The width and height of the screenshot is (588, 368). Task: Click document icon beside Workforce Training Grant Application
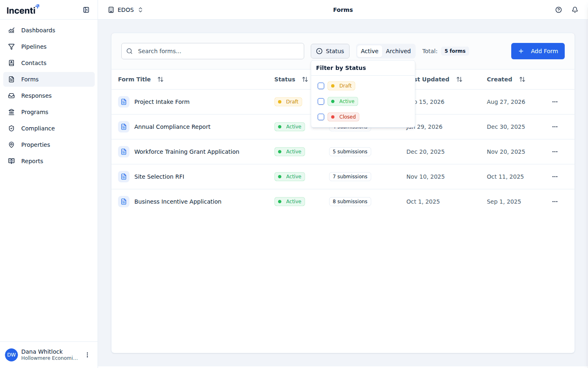click(124, 152)
